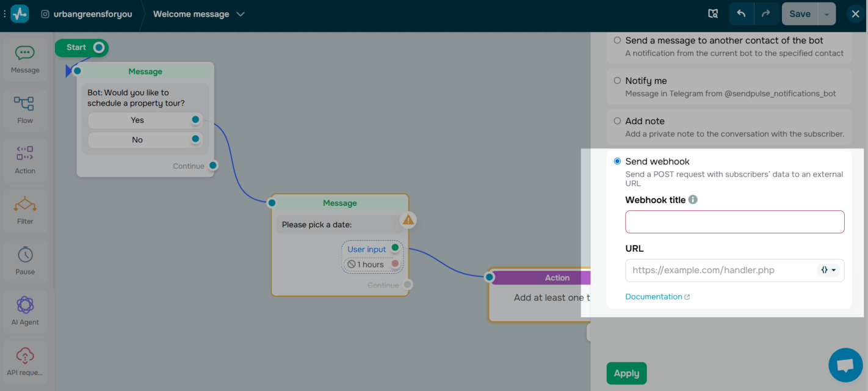Screen dimensions: 868x391
Task: Click the undo arrow in the top bar
Action: [741, 13]
